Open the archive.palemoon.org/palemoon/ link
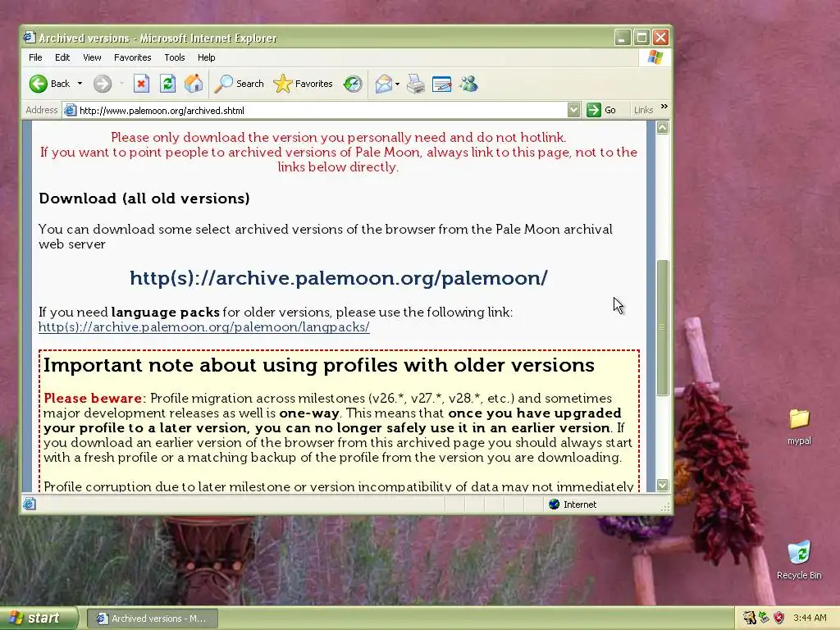 click(x=339, y=277)
